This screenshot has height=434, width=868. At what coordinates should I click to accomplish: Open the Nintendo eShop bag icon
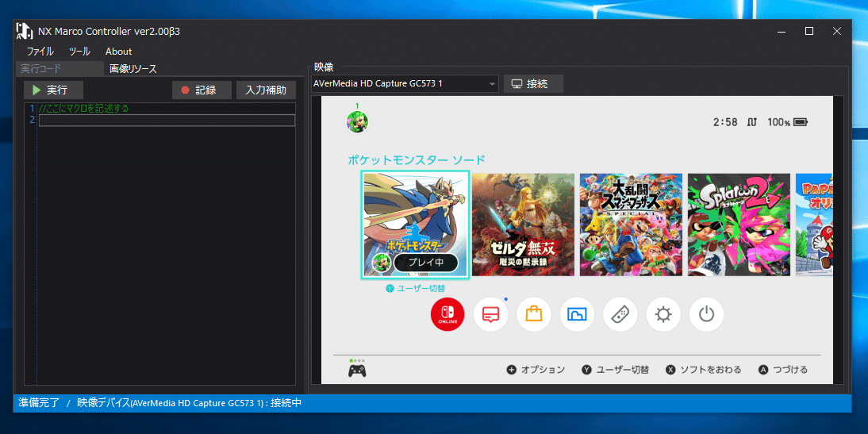(534, 315)
